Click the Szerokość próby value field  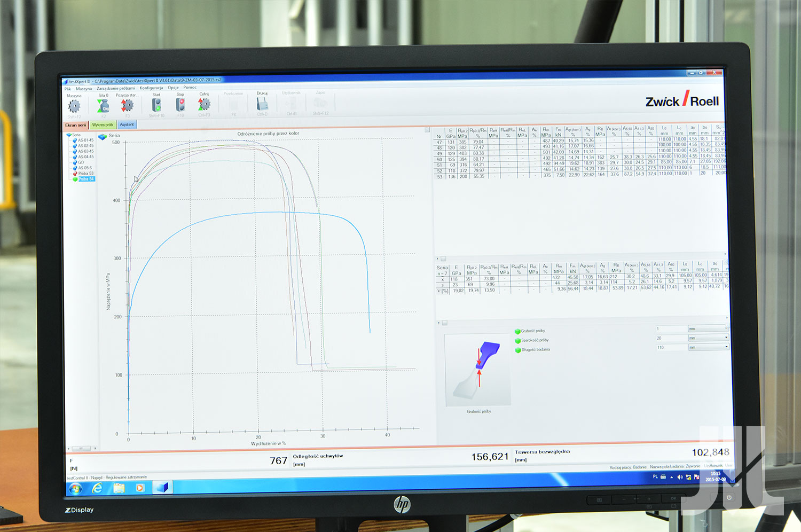point(671,338)
